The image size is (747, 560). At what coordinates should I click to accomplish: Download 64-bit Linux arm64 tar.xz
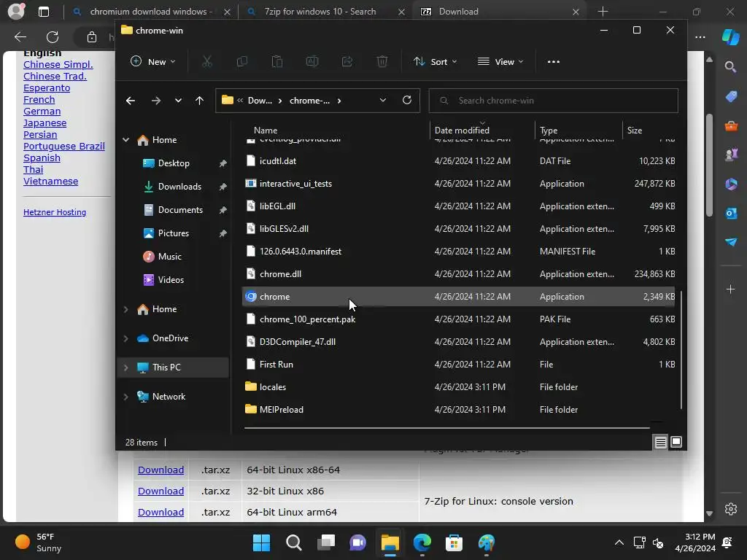coord(160,513)
